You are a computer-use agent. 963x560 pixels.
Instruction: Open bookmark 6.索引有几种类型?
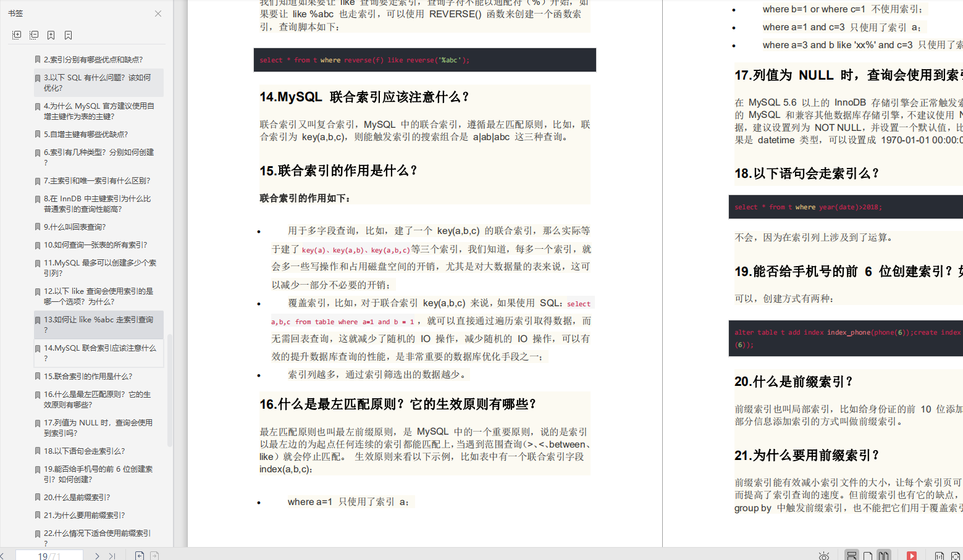pos(98,157)
